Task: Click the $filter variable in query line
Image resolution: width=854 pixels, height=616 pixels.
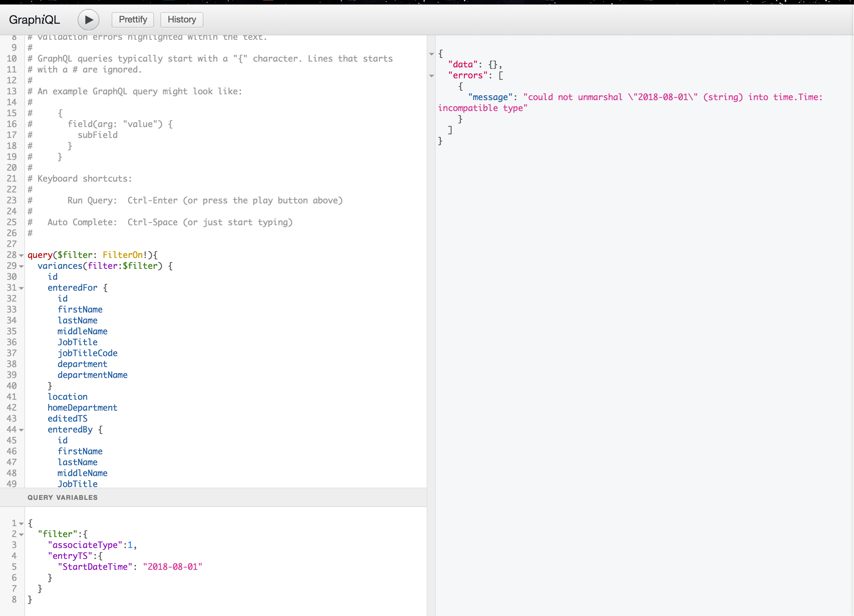Action: click(x=75, y=255)
